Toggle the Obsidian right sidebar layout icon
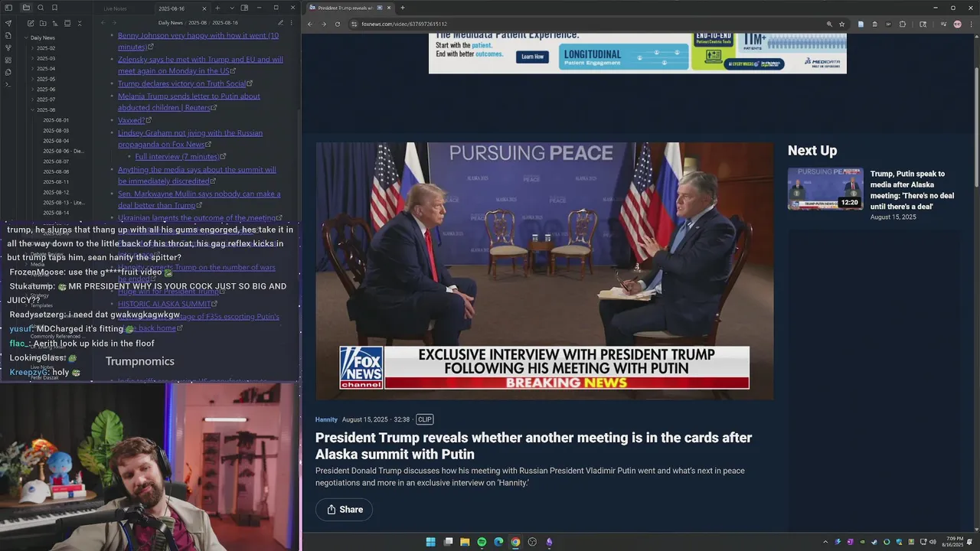 tap(244, 8)
